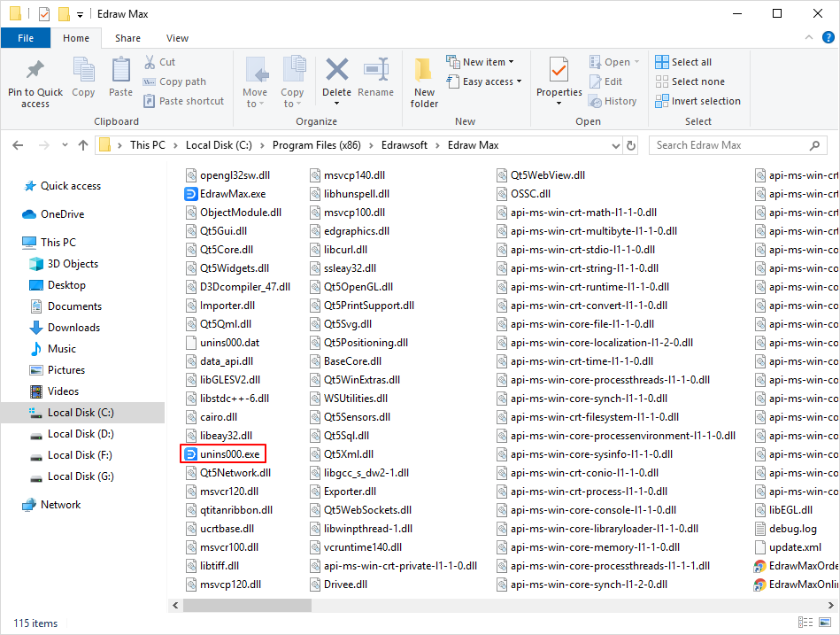This screenshot has width=840, height=635.
Task: Open Documents in the navigation pane
Action: (66, 306)
